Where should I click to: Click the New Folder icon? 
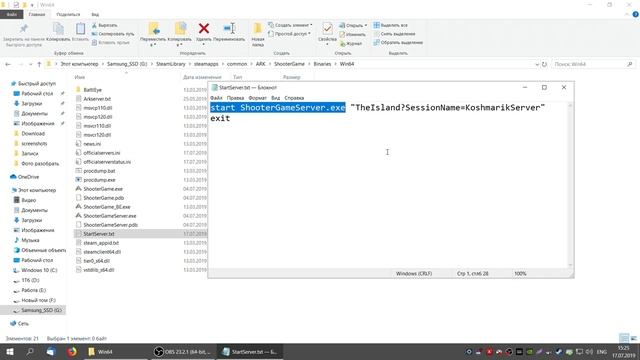[x=258, y=28]
